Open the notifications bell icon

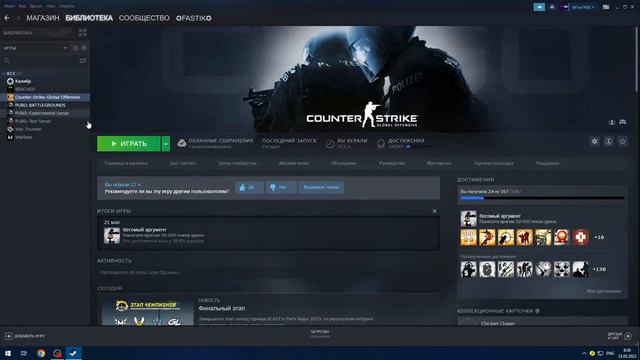[552, 7]
